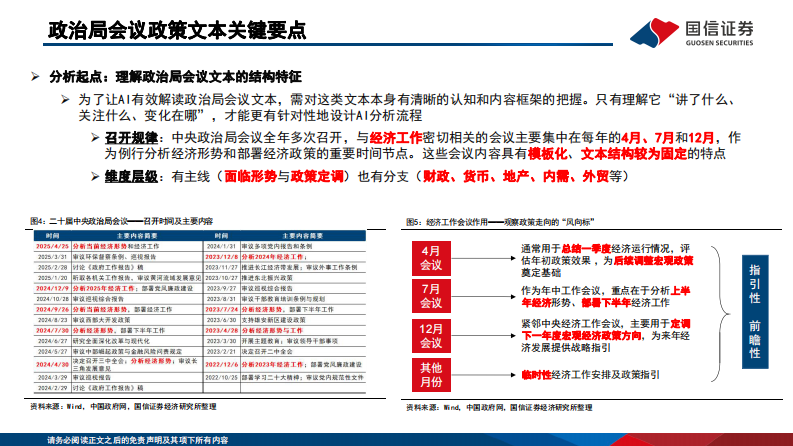793x446 pixels.
Task: Click the table date cell 2024/2/29
Action: coord(52,388)
